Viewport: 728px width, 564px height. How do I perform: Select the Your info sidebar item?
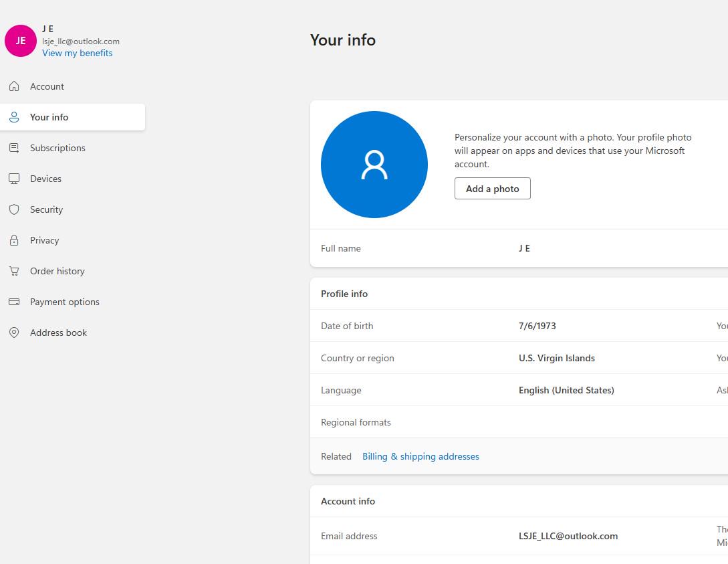coord(72,117)
